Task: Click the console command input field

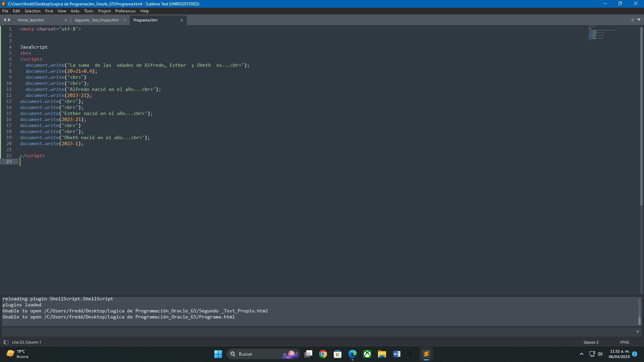Action: 319,332
